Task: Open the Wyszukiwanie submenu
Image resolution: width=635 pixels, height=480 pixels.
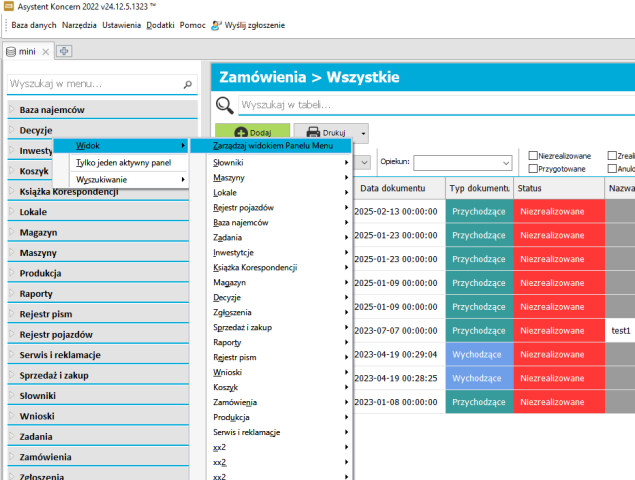Action: 120,179
